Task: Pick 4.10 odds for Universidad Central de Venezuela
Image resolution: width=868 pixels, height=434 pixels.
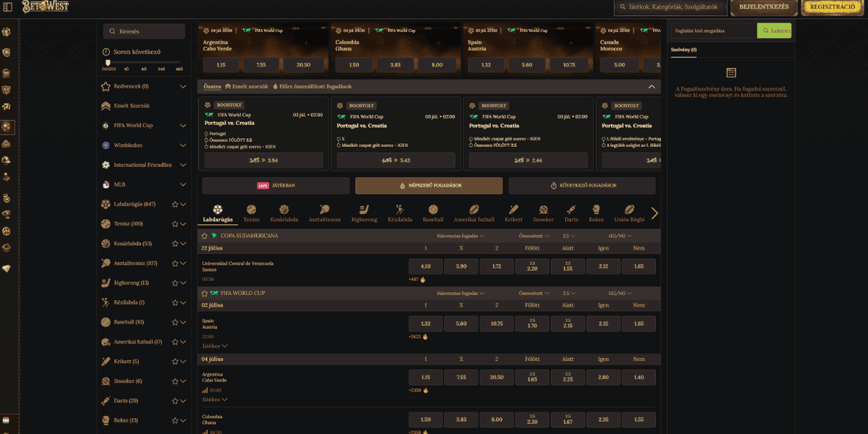Action: coord(425,266)
